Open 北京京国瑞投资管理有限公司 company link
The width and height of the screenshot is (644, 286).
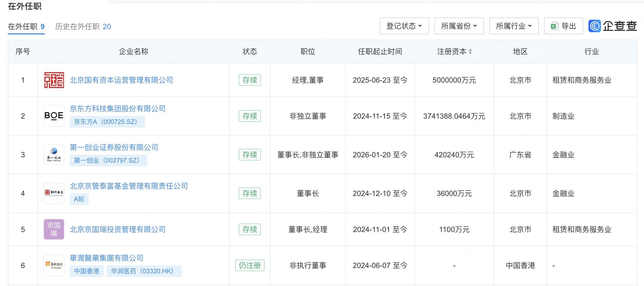[x=118, y=229]
